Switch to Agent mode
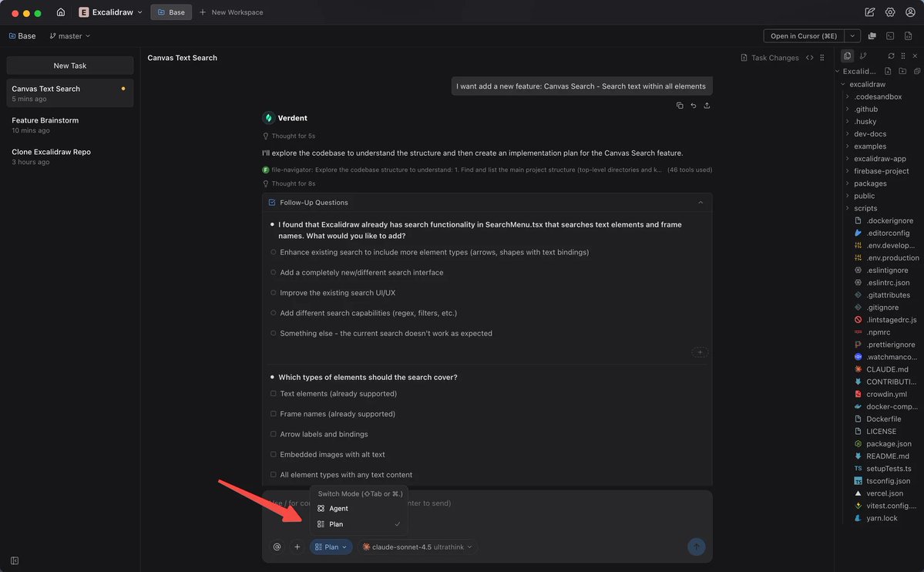 [x=359, y=508]
